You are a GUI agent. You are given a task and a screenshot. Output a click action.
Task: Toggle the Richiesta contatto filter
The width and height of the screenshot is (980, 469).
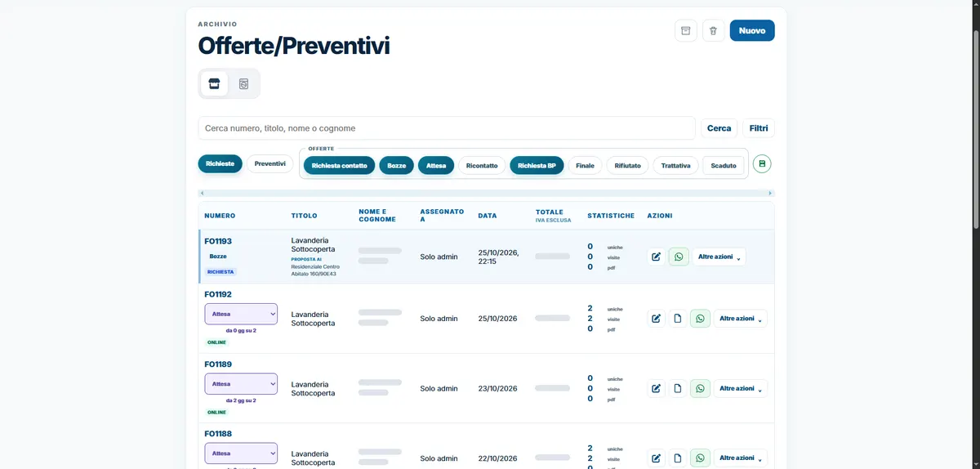pyautogui.click(x=339, y=165)
